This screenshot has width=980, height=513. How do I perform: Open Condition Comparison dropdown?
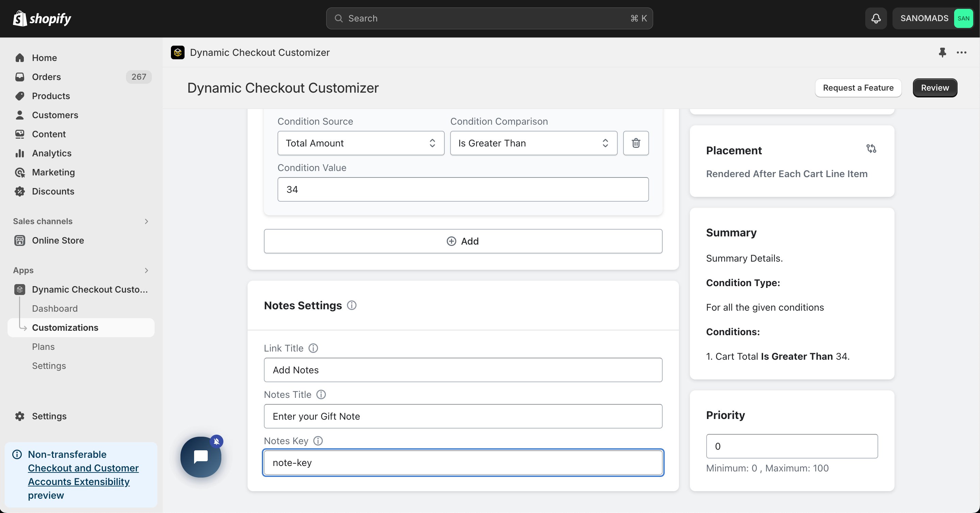[x=533, y=143]
